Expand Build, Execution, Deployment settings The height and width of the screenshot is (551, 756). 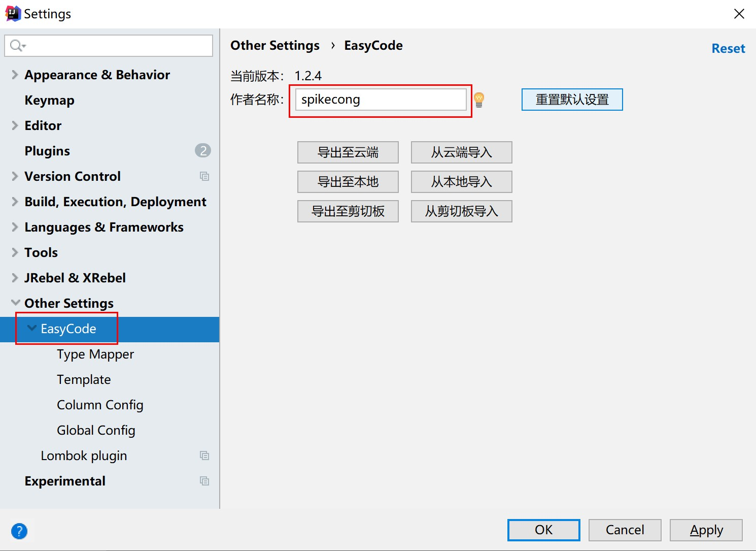[x=15, y=202]
